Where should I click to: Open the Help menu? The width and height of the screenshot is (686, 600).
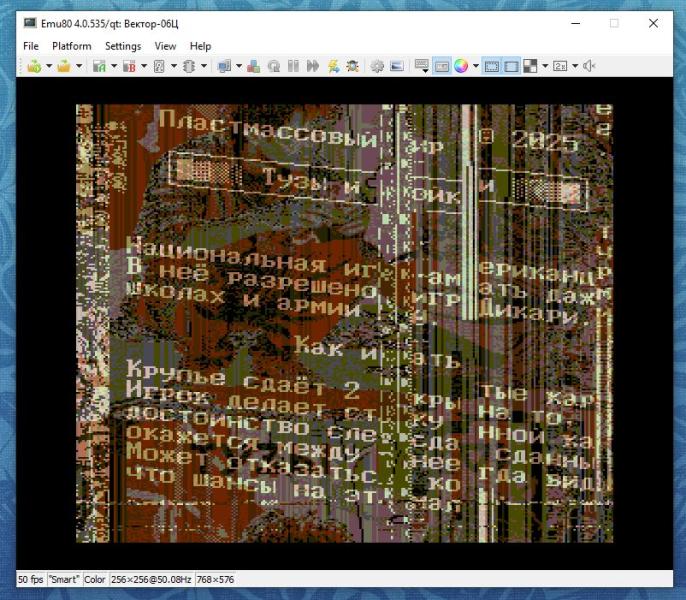point(200,46)
